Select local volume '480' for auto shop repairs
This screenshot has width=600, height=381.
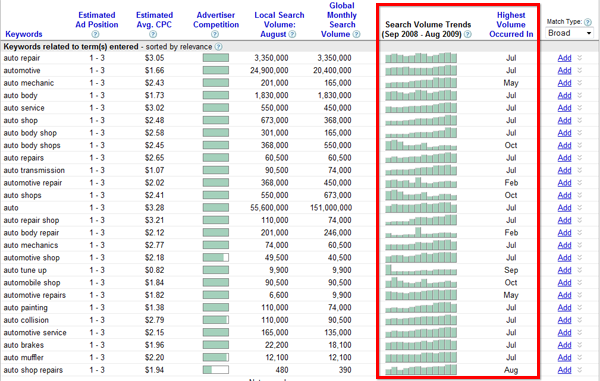click(282, 370)
